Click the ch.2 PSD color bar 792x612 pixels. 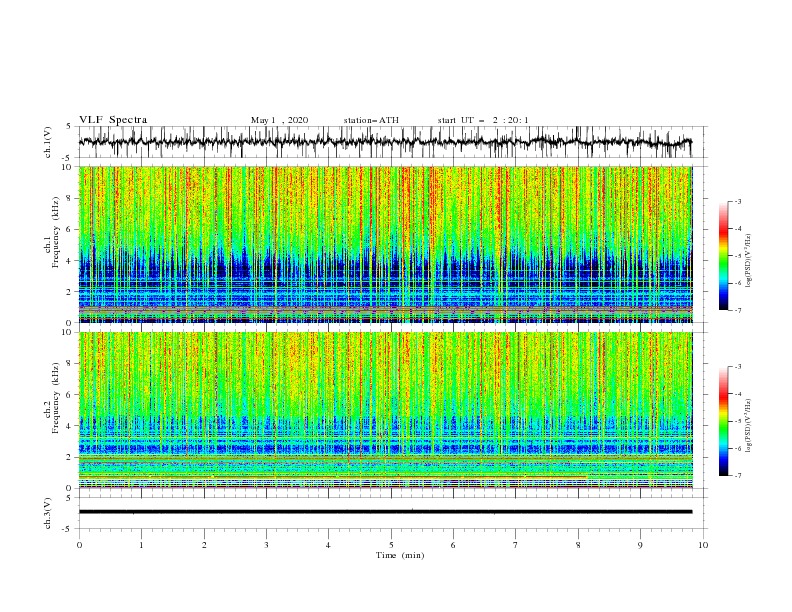tap(723, 421)
